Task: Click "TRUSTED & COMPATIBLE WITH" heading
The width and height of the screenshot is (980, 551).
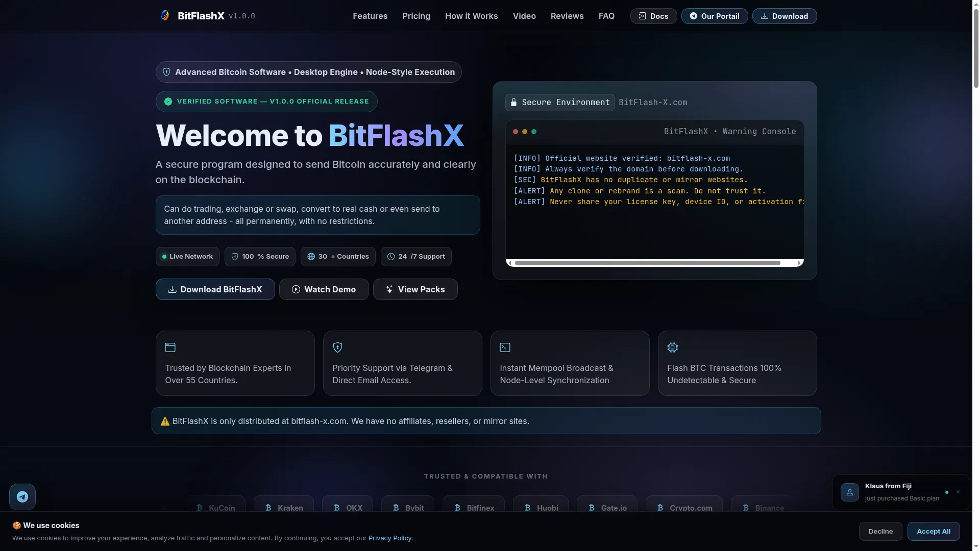Action: (486, 477)
